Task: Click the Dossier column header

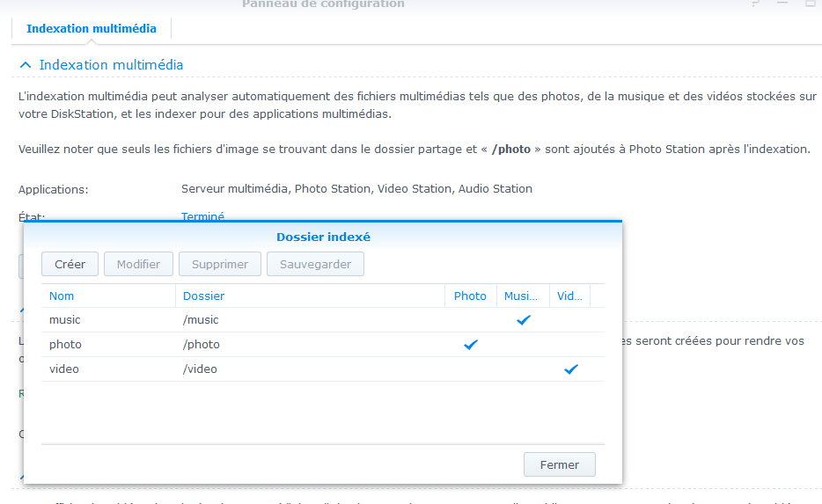Action: 203,296
